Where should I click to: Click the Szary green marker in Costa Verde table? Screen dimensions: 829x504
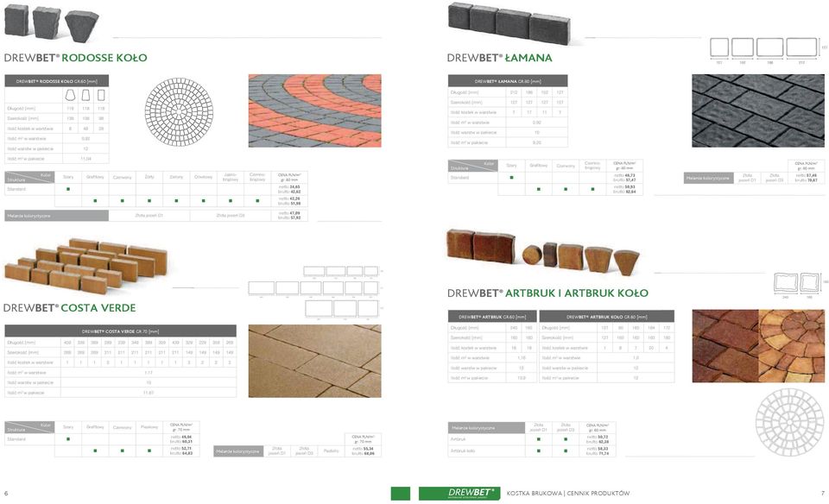point(68,439)
